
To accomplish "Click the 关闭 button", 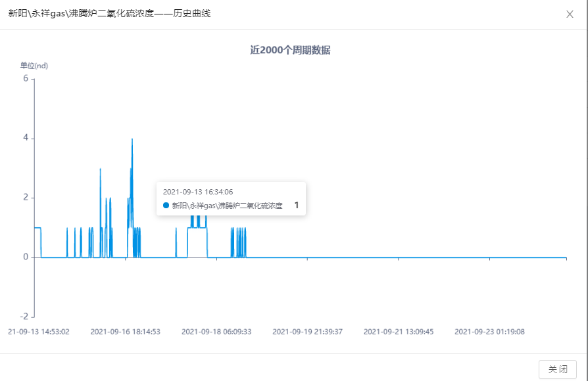I will click(557, 369).
